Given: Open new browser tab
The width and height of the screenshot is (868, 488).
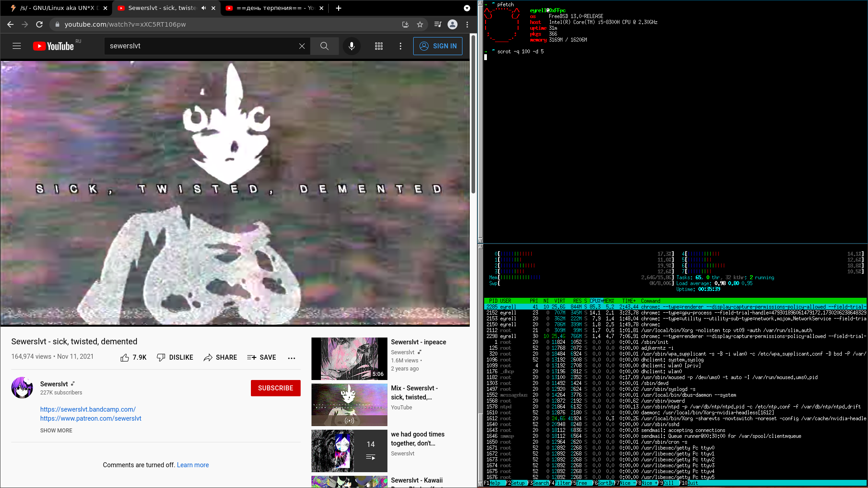Looking at the screenshot, I should (x=339, y=8).
